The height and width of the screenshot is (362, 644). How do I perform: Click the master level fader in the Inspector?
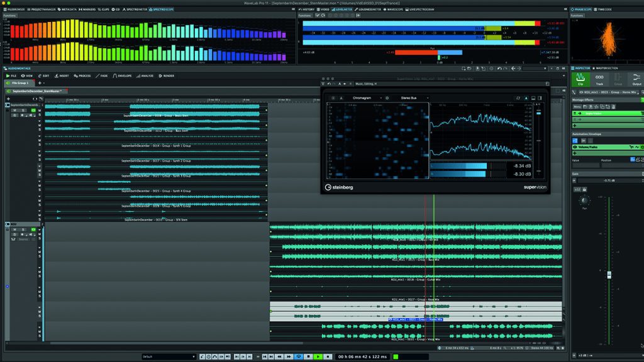609,275
